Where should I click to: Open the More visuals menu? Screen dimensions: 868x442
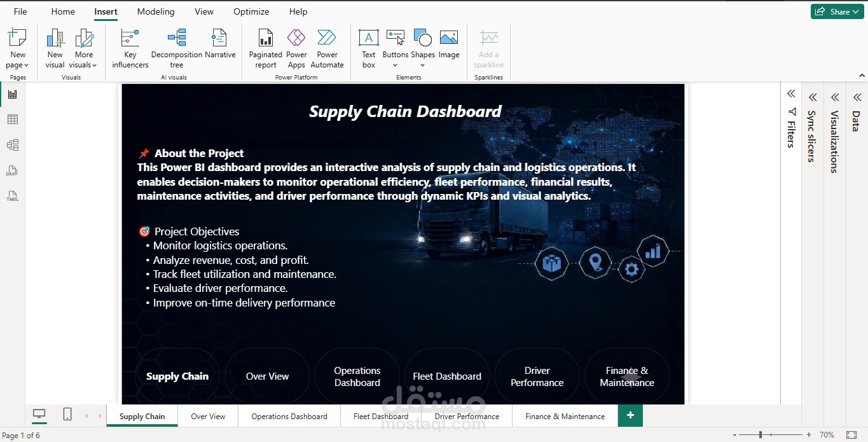click(83, 48)
